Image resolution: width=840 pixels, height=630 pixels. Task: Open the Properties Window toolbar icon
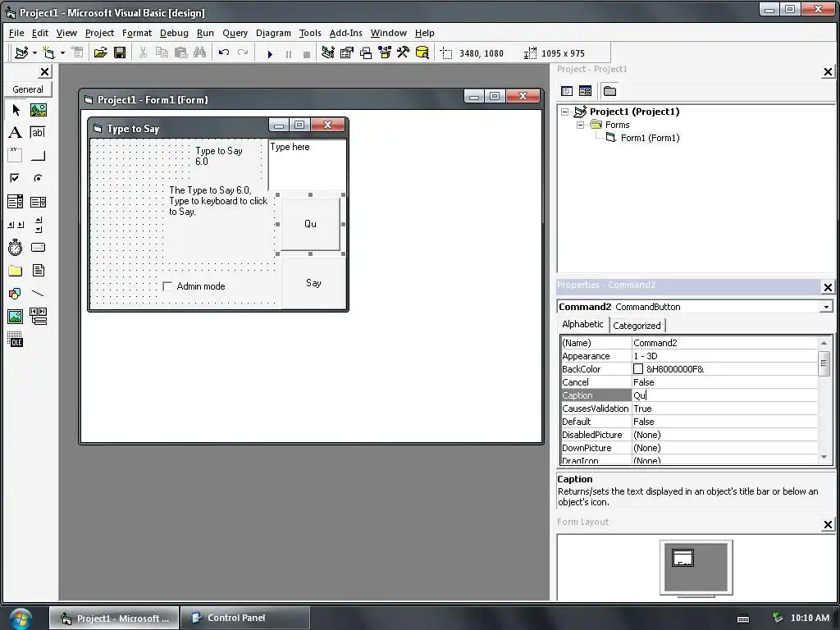pyautogui.click(x=347, y=52)
